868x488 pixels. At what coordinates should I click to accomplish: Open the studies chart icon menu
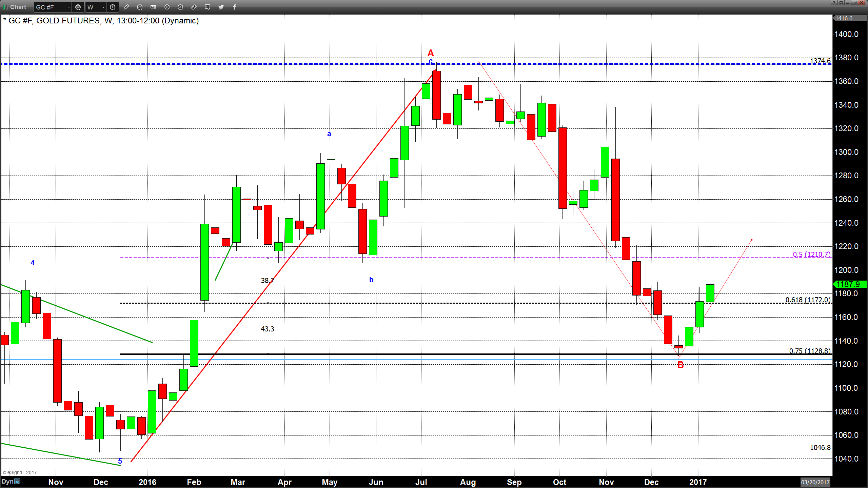click(x=140, y=7)
